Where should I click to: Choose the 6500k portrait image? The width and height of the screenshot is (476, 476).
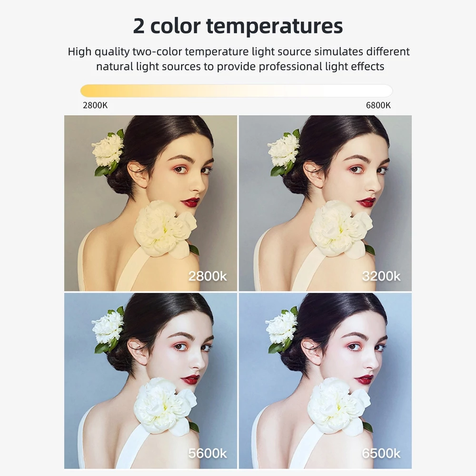[x=325, y=381]
